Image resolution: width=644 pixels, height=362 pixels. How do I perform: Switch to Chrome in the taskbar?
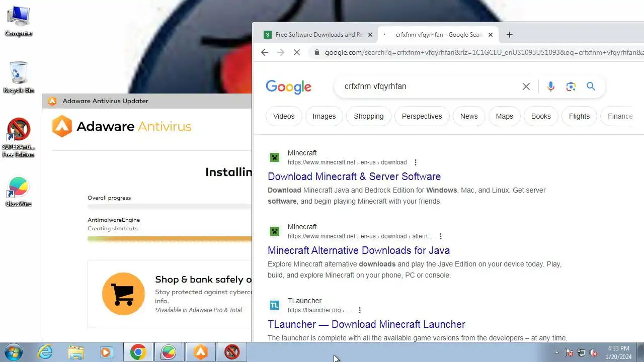pyautogui.click(x=138, y=352)
